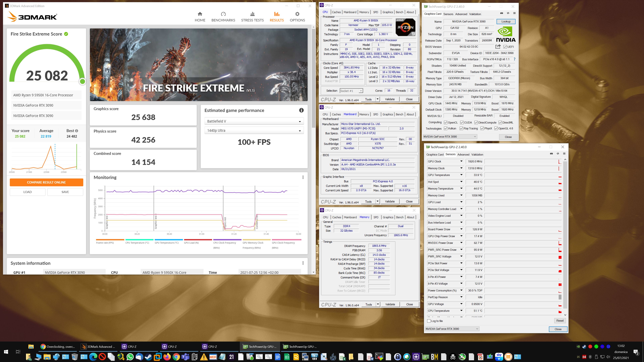Take screenshot in GPU-Z Sensors window
Viewport: 644px width, 362px height.
pos(551,153)
